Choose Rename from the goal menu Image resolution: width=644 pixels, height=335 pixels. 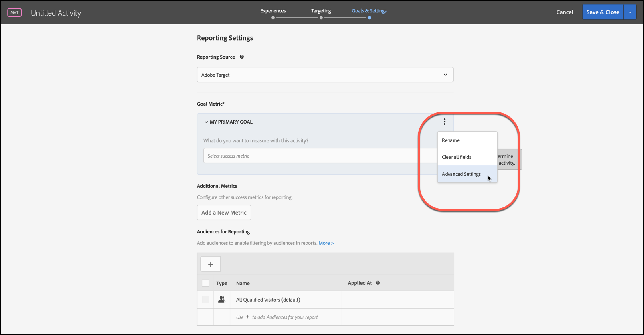(x=451, y=140)
